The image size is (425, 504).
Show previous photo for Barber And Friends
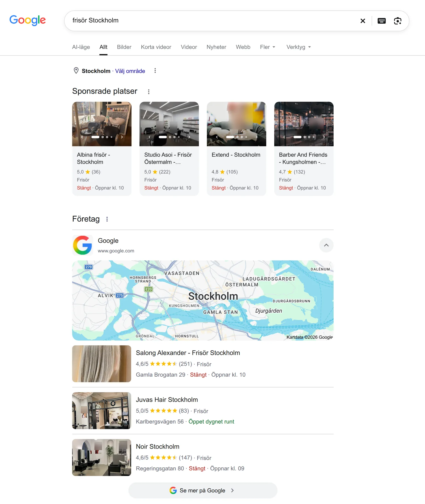click(284, 137)
